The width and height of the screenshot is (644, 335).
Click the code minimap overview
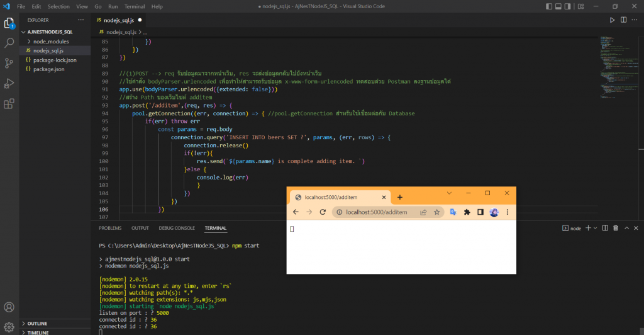(x=618, y=68)
